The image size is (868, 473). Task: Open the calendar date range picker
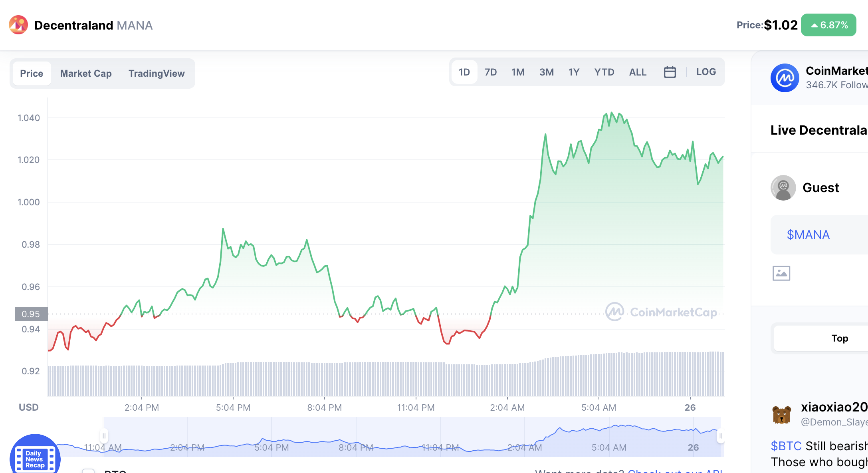670,72
